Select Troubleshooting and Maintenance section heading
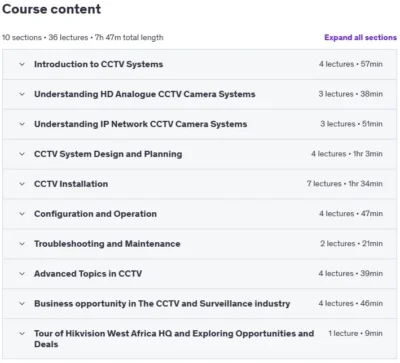The width and height of the screenshot is (400, 363). (107, 244)
